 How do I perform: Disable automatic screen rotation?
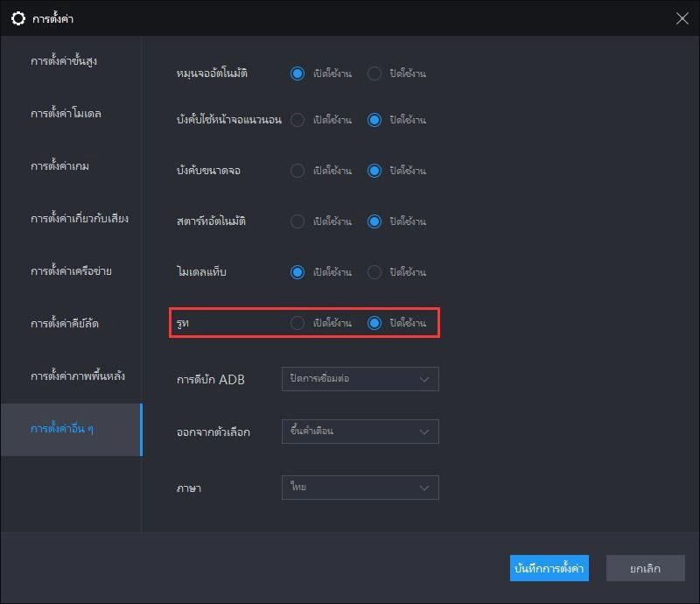point(374,74)
